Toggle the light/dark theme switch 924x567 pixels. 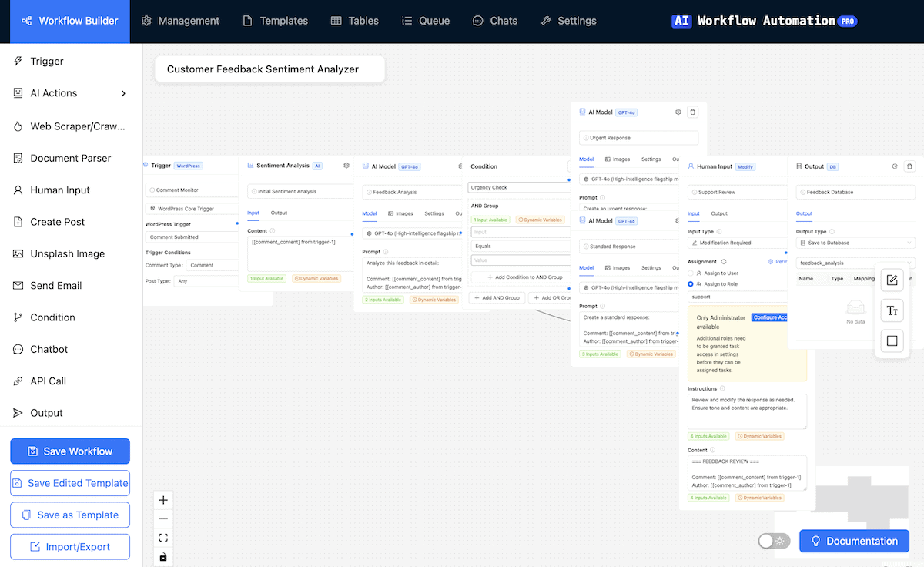[774, 541]
